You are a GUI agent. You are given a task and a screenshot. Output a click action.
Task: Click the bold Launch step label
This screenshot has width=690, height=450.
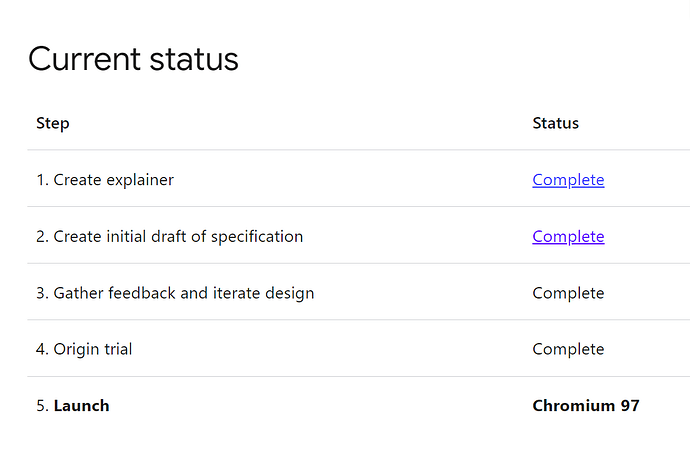click(81, 406)
